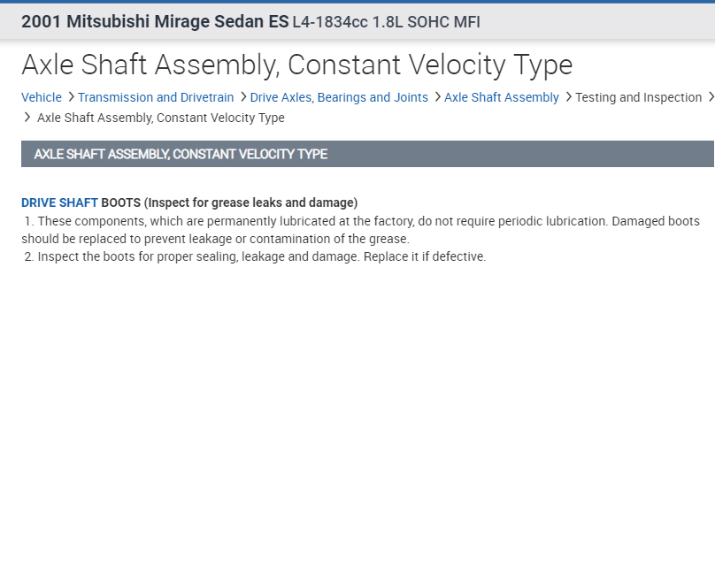Image resolution: width=715 pixels, height=588 pixels.
Task: Go to Drive Axles, Bearings and Joints
Action: pos(339,97)
